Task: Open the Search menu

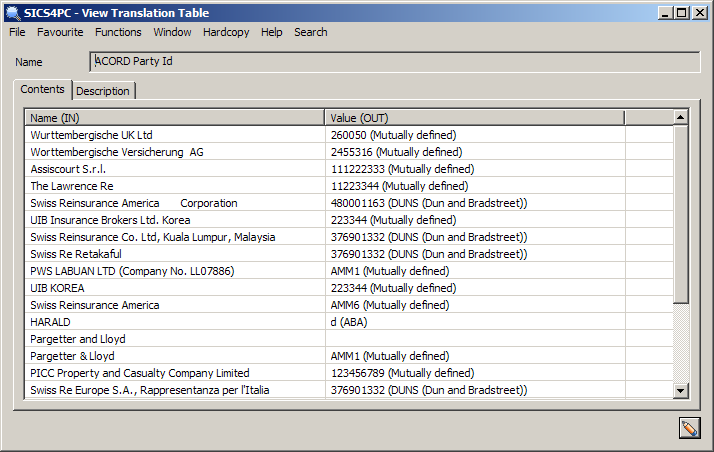Action: [x=310, y=32]
